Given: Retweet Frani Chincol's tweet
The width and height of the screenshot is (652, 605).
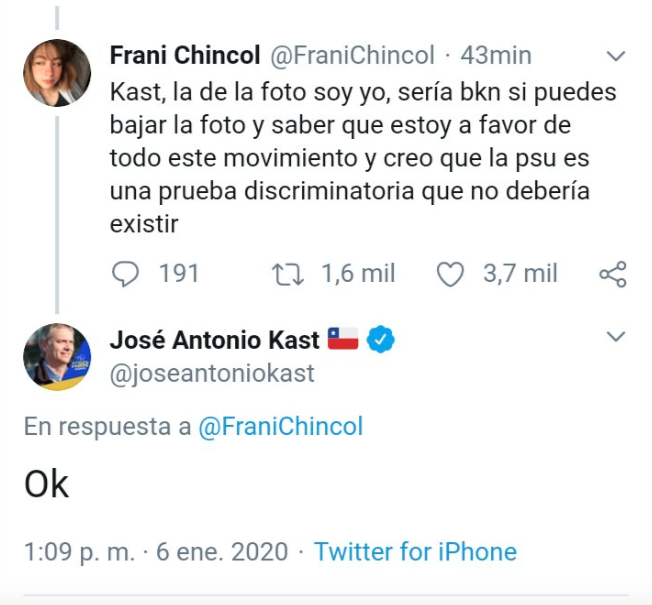Looking at the screenshot, I should pyautogui.click(x=288, y=275).
